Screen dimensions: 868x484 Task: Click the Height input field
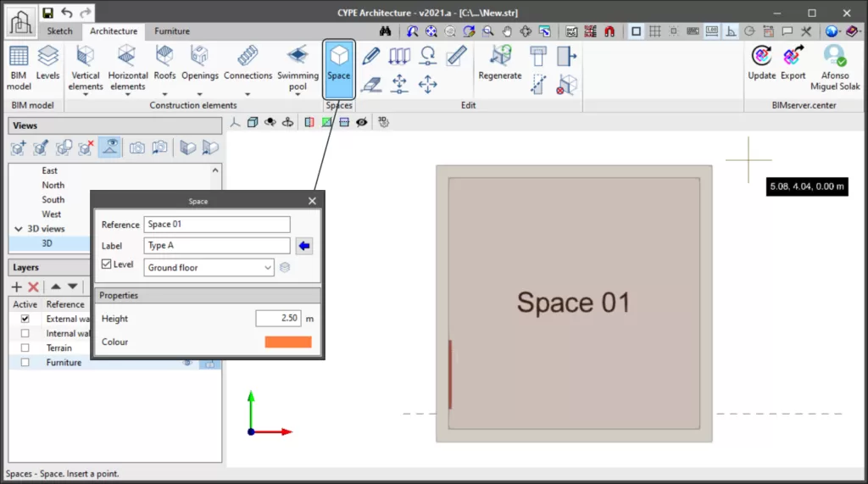(x=278, y=319)
